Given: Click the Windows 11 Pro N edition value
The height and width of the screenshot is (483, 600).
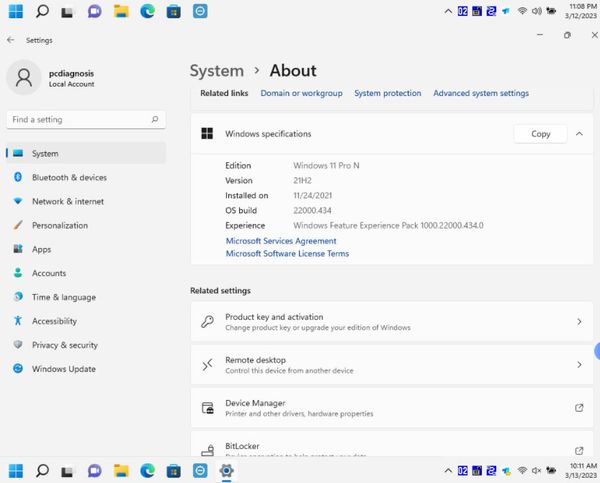Looking at the screenshot, I should coord(326,166).
